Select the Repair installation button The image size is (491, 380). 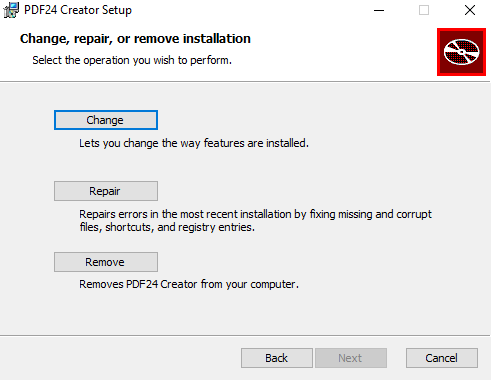106,191
